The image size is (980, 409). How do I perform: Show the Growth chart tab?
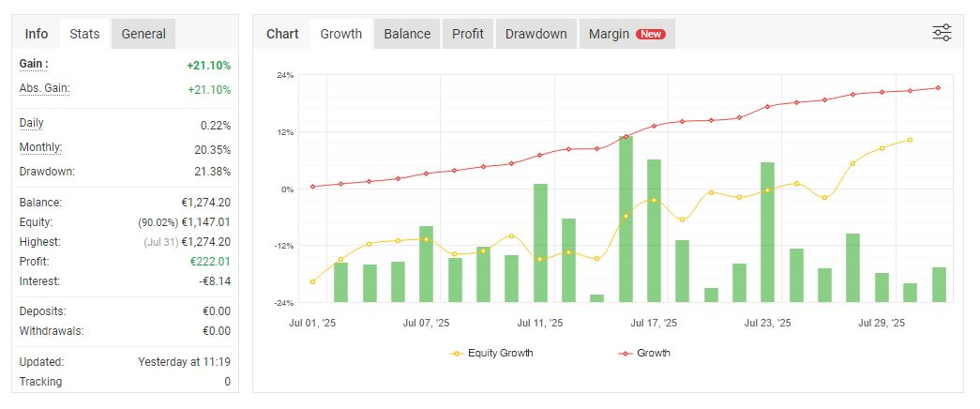tap(341, 34)
